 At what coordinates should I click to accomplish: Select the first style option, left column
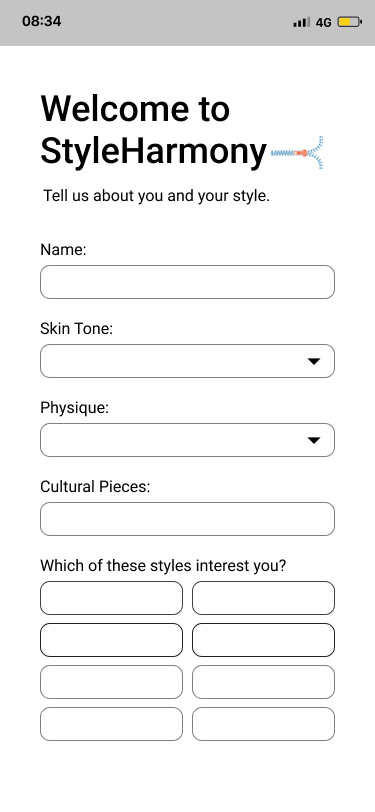tap(111, 598)
